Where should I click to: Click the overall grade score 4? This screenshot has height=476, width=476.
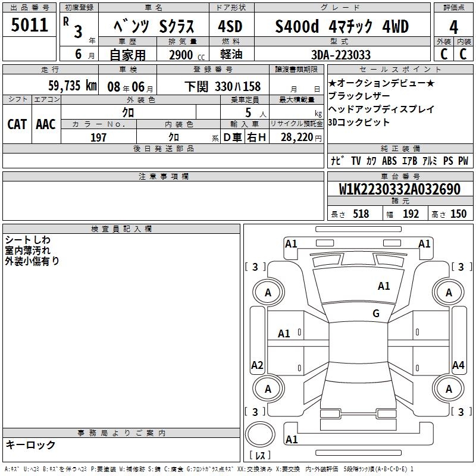point(454,27)
